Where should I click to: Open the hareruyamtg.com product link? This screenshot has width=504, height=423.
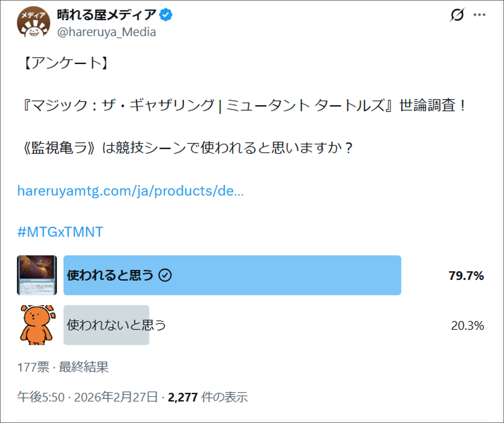click(x=130, y=191)
